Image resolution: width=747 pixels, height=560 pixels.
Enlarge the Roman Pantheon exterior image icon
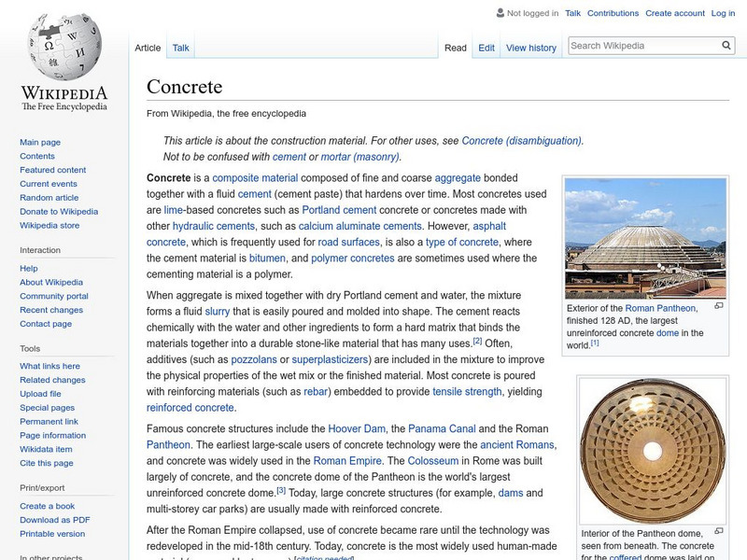click(719, 306)
